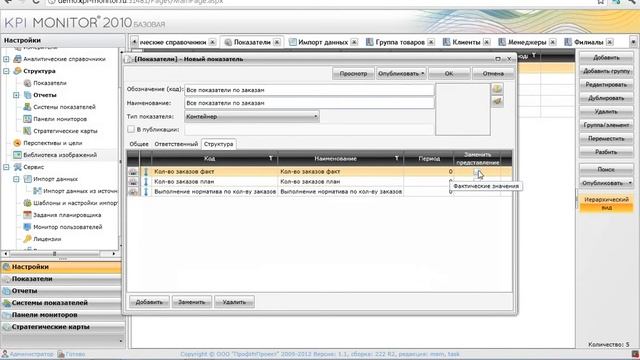Click the Разбить button
640x360 pixels.
click(606, 152)
